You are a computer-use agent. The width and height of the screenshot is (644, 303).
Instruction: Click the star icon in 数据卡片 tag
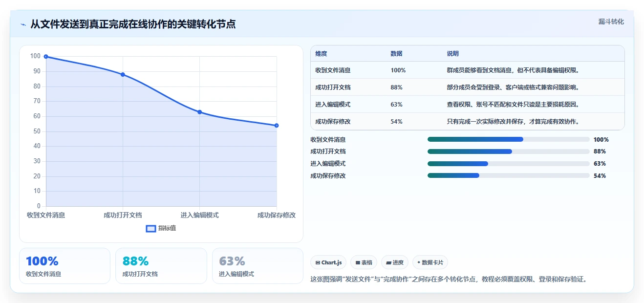tap(419, 262)
